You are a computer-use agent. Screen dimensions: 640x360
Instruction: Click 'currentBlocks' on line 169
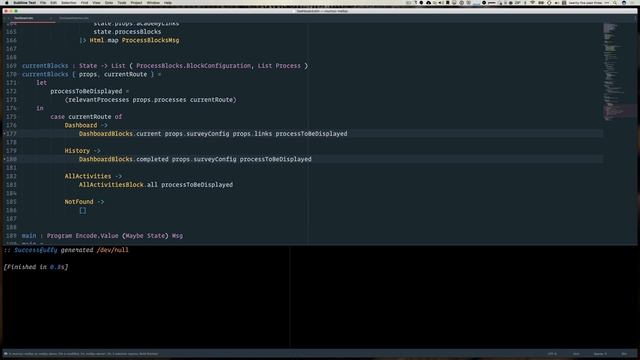(x=45, y=66)
